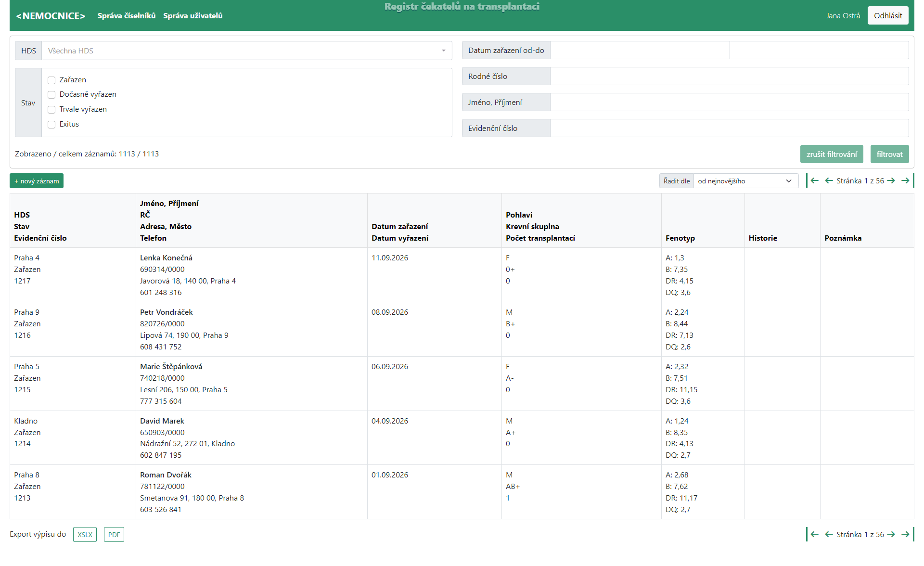Create a new record with nový záznam
This screenshot has width=924, height=566.
37,181
